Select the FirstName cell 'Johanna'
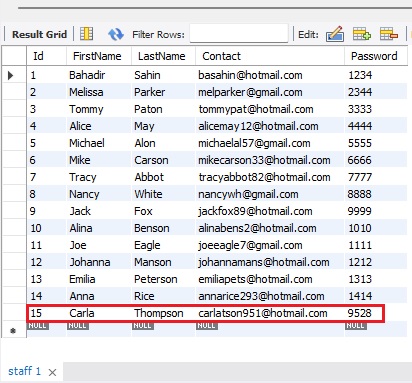Screen dimensions: 412x383 point(99,262)
